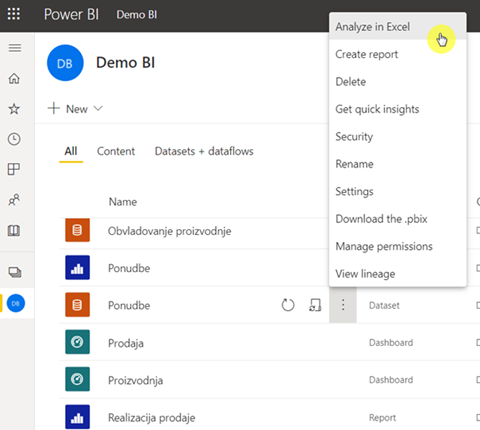Click Report type for Realizacija prodaje

pos(382,417)
